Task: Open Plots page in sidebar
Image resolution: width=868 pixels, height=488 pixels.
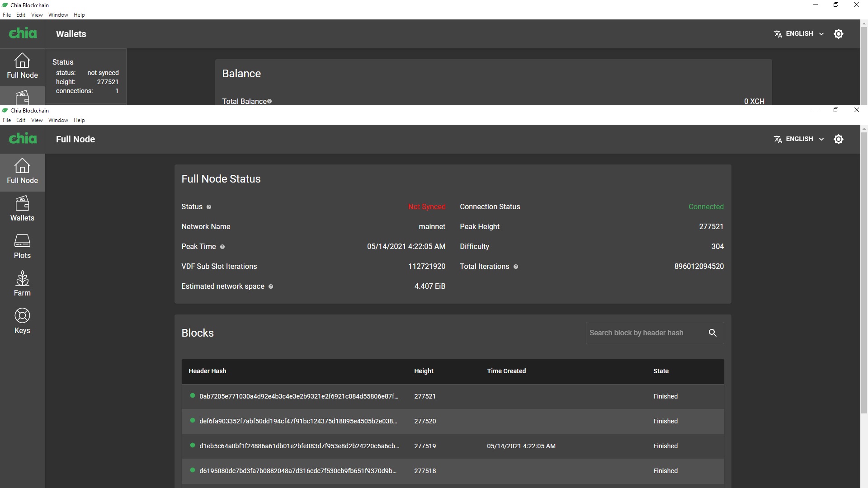Action: point(22,247)
